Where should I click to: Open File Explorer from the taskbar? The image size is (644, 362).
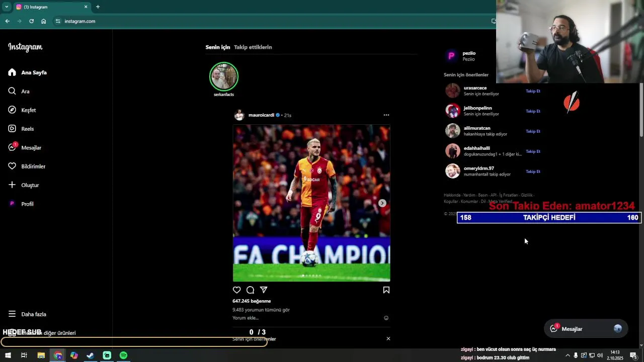tap(41, 355)
